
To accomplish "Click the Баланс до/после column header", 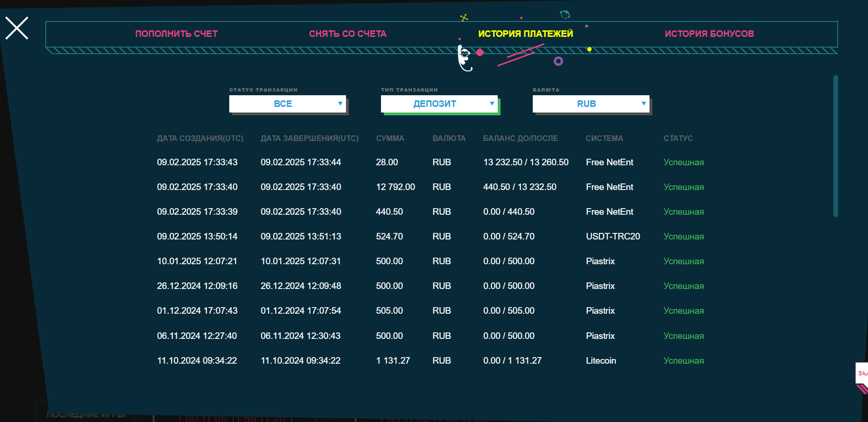I will 520,138.
